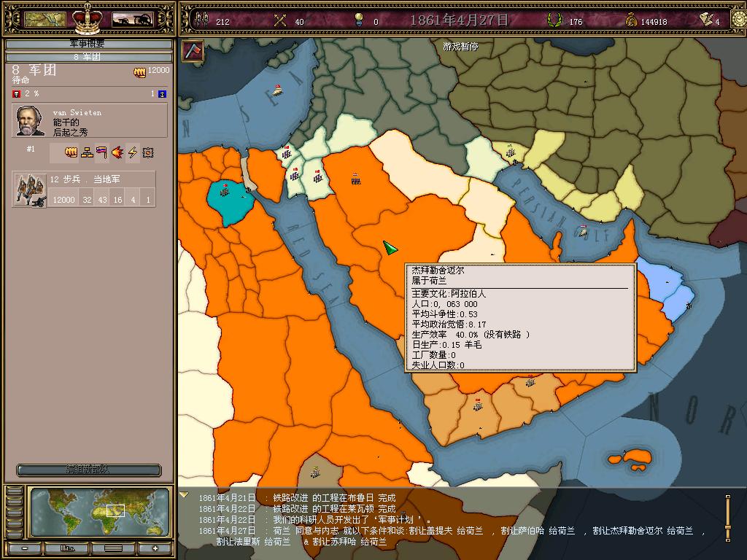Click the 游戏暂停 paused label
This screenshot has width=747, height=560.
coord(460,47)
